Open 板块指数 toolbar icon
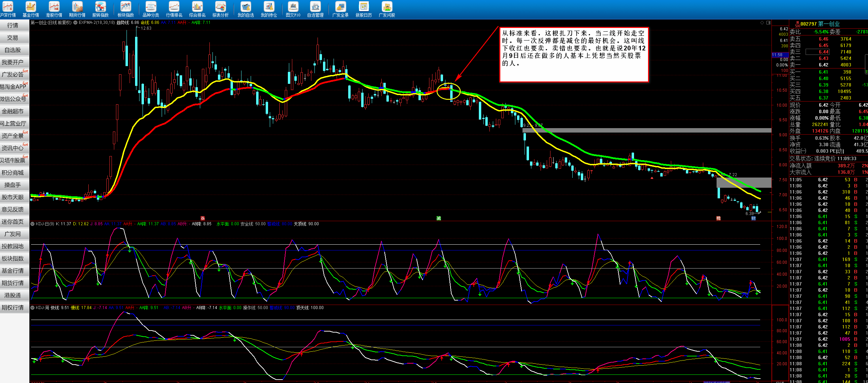 [x=126, y=9]
